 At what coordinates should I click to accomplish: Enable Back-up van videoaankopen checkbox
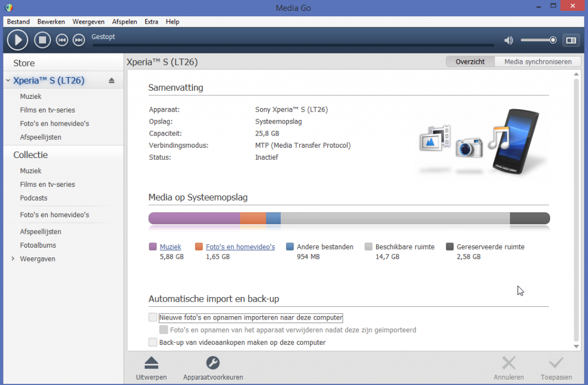(153, 342)
